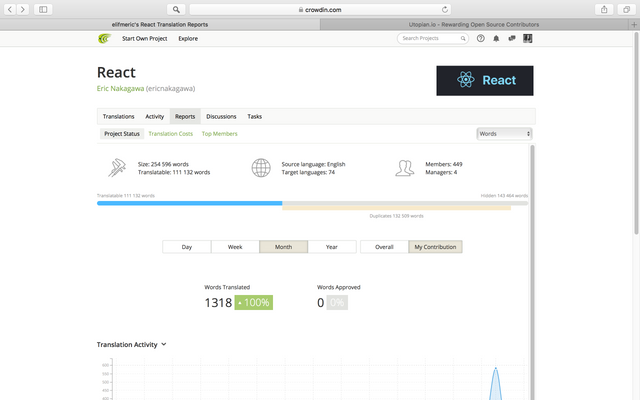Open the notifications bell icon
The image size is (640, 400).
point(496,38)
